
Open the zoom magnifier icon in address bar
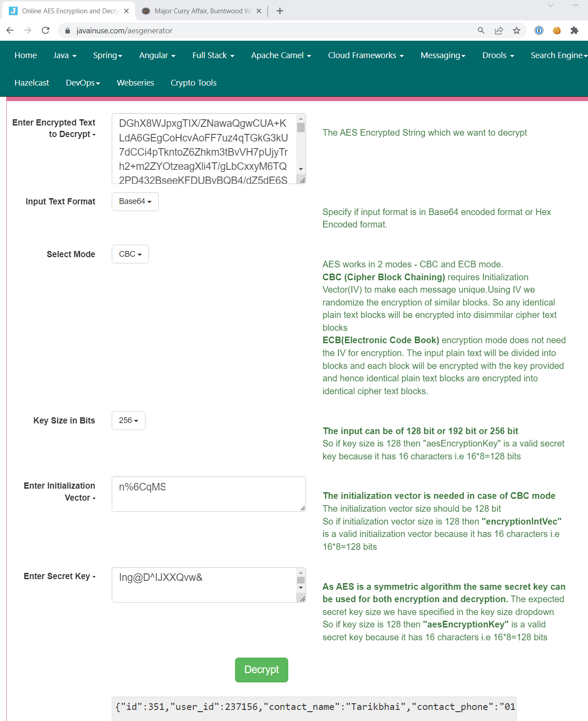[x=481, y=30]
